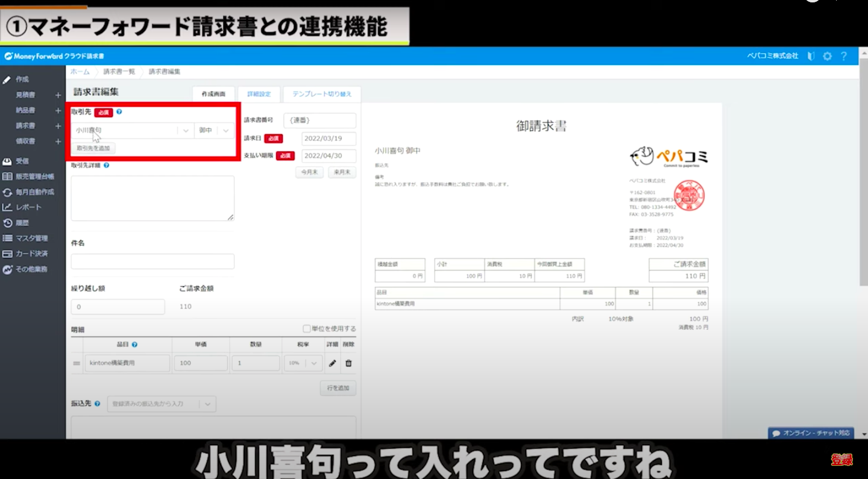This screenshot has width=868, height=479.
Task: Expand the 振込先 registered account dropdown
Action: click(207, 404)
